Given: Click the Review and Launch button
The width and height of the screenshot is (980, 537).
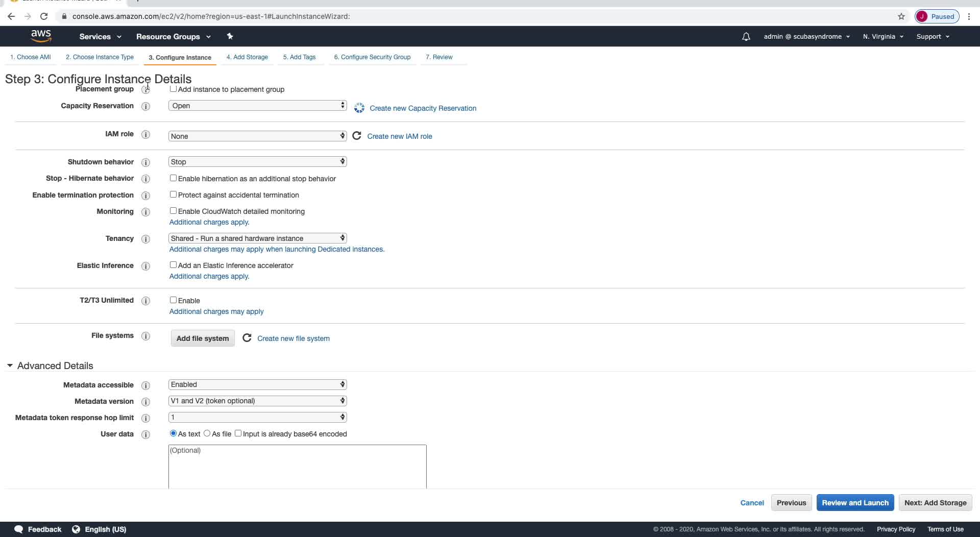Looking at the screenshot, I should (x=855, y=503).
